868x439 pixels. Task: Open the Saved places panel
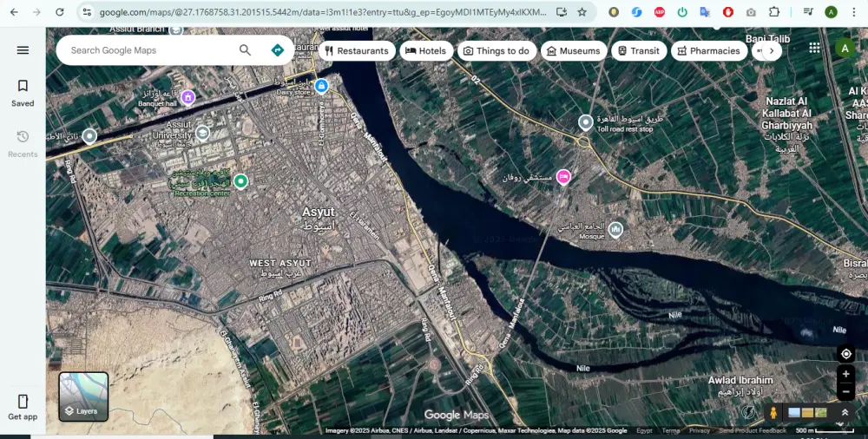(23, 93)
